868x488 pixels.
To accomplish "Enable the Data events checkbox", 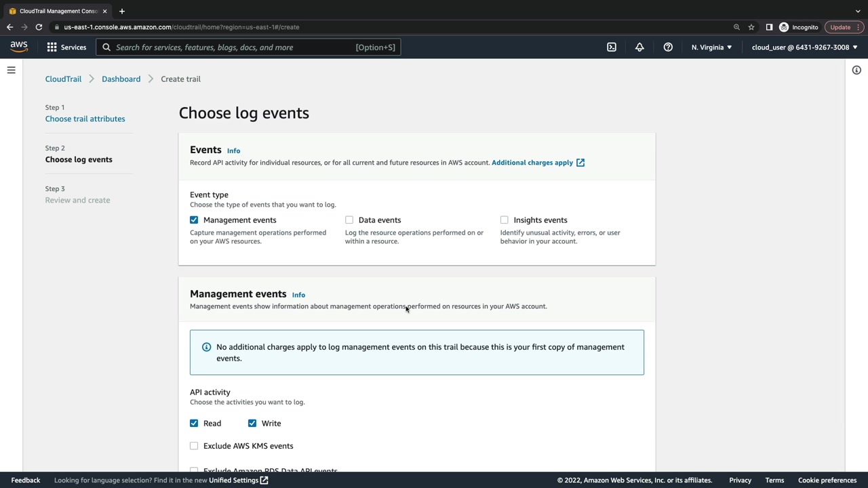I will pos(349,220).
